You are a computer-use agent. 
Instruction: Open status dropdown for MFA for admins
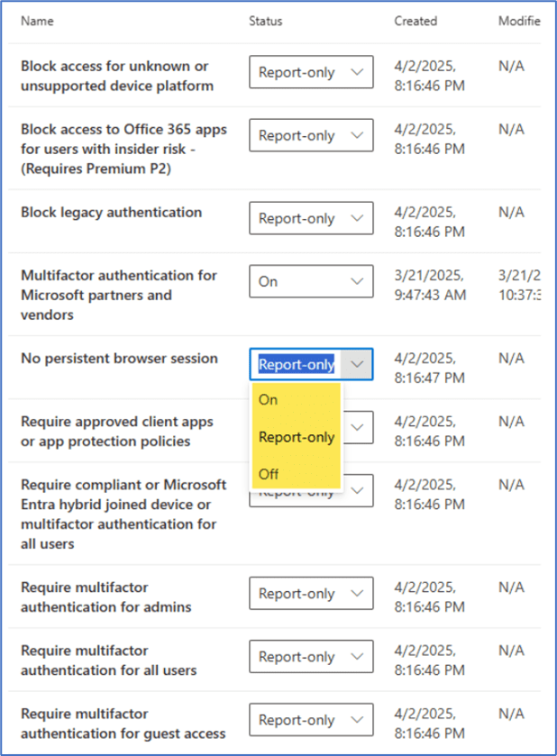point(311,594)
